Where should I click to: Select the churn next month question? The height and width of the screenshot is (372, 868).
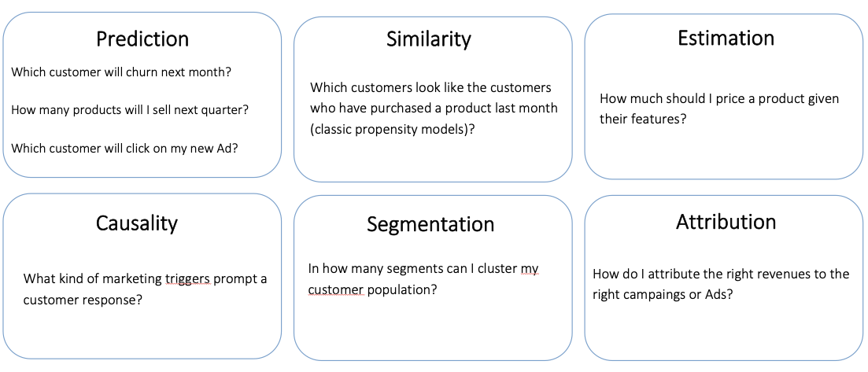121,72
